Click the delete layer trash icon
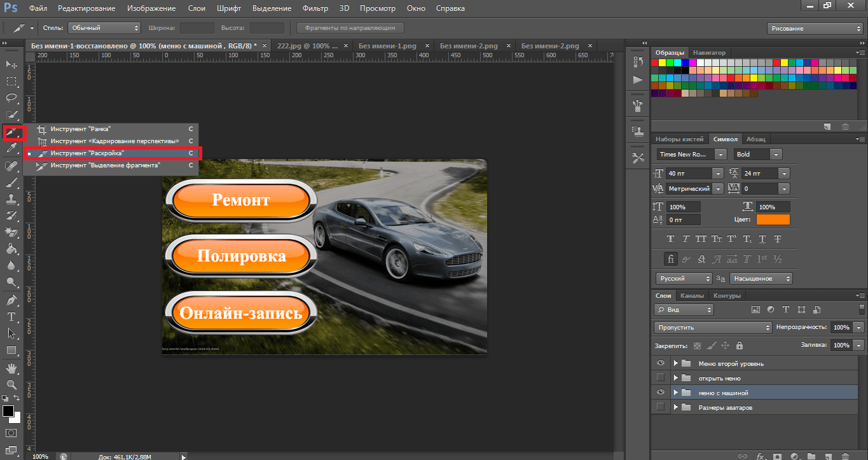The image size is (868, 460). [x=844, y=456]
